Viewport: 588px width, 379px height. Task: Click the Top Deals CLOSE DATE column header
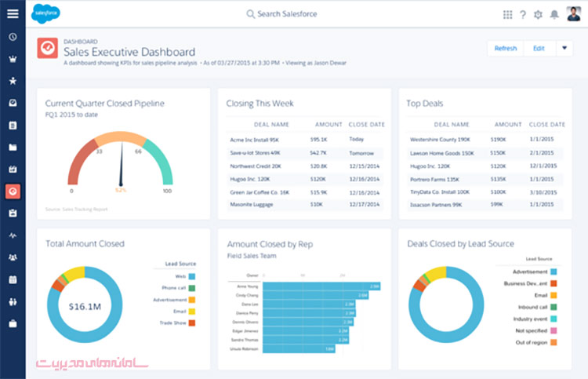tap(546, 124)
